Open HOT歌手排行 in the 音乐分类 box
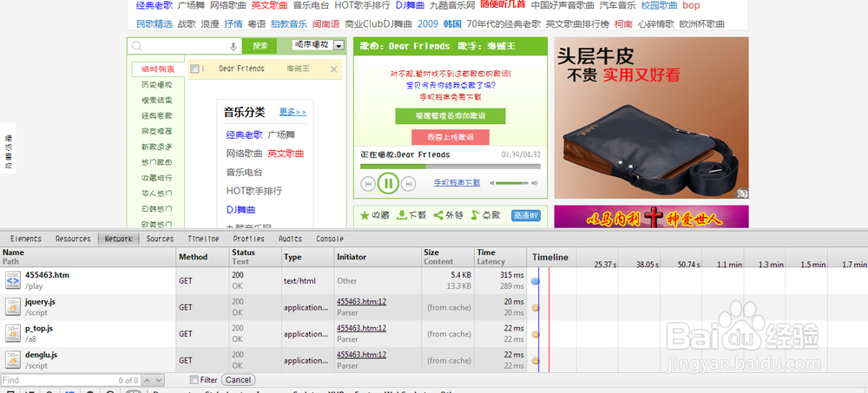The height and width of the screenshot is (393, 868). 254,191
